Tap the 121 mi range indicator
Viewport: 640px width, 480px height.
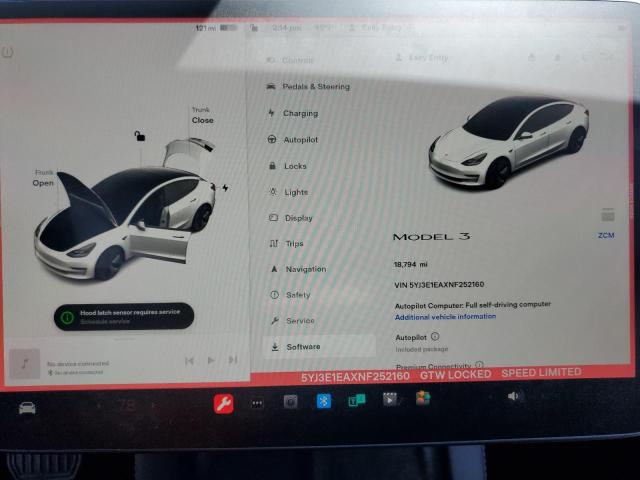click(205, 28)
